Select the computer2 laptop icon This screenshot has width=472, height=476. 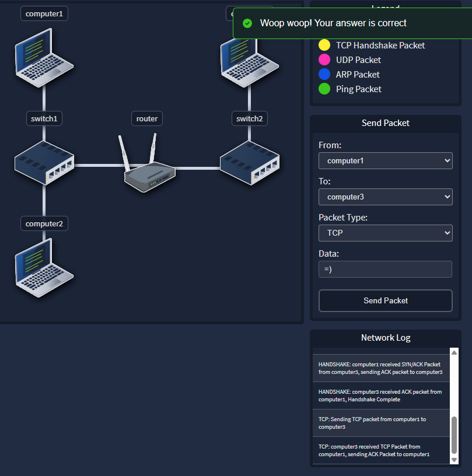[44, 267]
